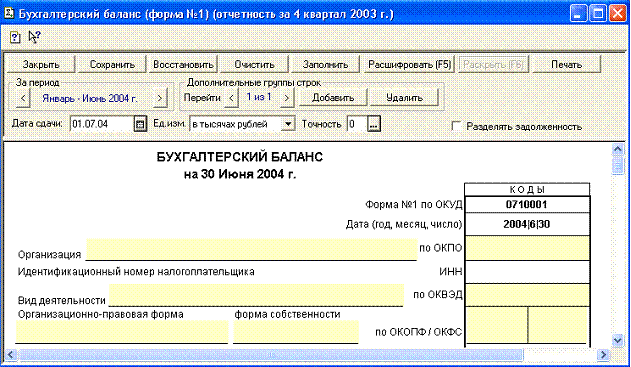Click the ОКОПФ code cell
Screen dimensions: 631x367
(x=497, y=326)
